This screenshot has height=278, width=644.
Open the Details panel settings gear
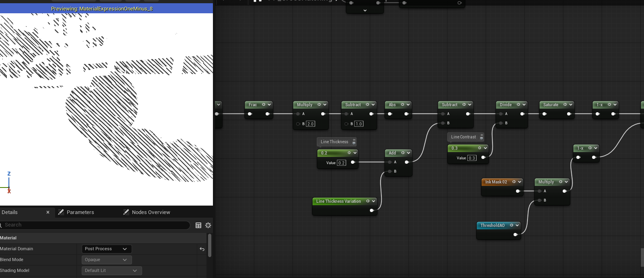pos(208,225)
